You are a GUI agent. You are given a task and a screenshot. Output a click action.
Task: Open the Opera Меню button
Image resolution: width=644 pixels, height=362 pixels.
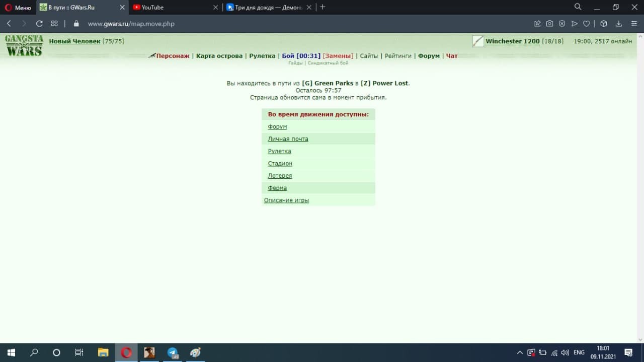click(x=18, y=8)
